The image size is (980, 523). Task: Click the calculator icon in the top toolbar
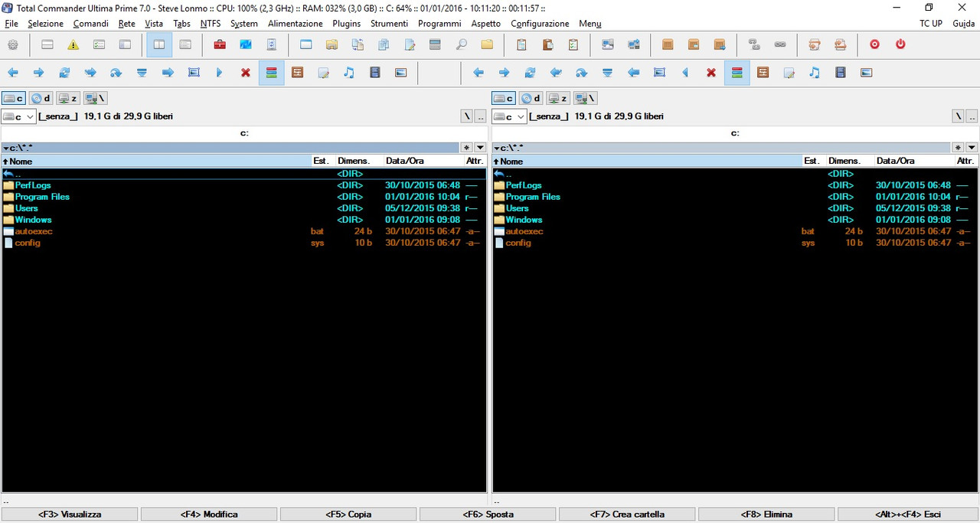point(435,45)
